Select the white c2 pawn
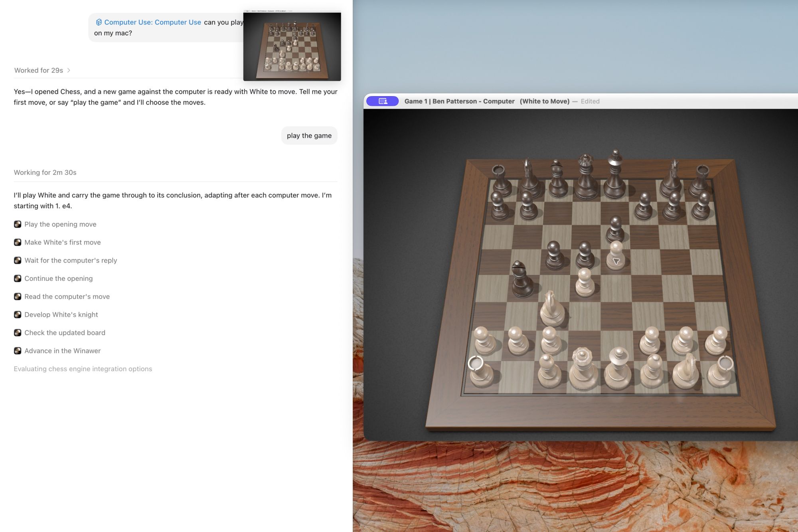798x532 pixels. 551,341
